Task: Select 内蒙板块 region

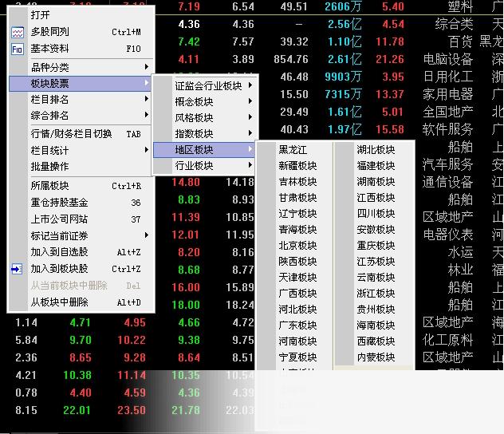Action: tap(374, 357)
